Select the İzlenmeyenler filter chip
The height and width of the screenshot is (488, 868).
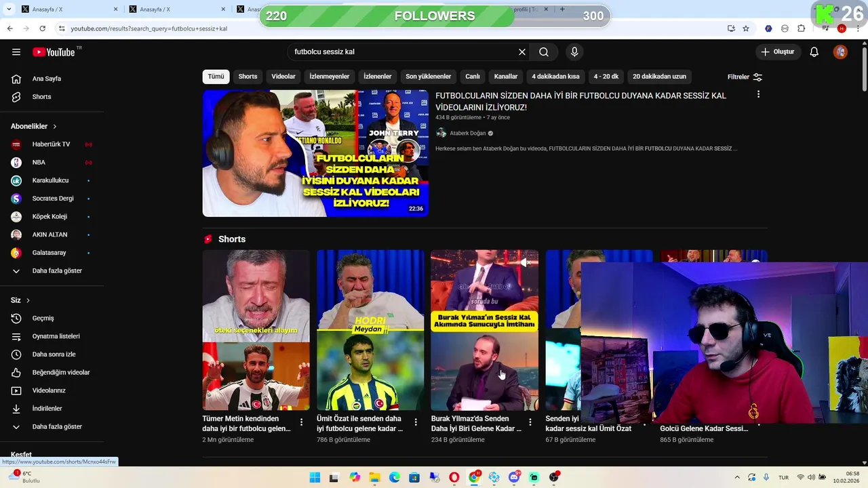(x=330, y=77)
